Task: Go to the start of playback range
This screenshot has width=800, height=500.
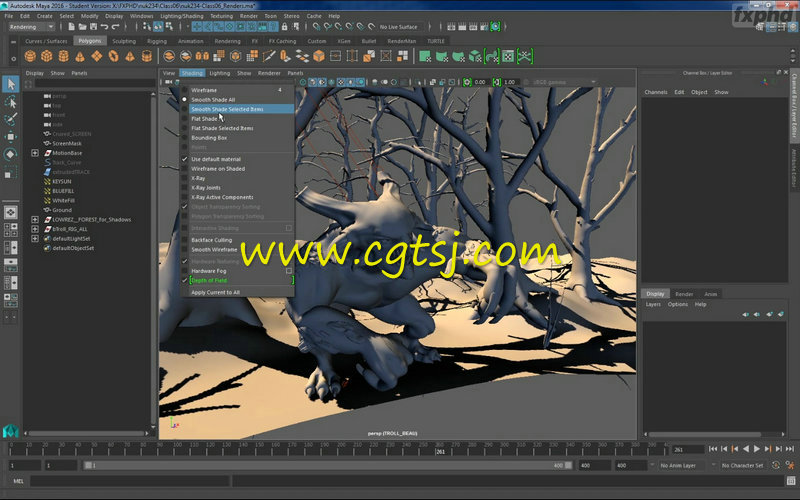Action: click(x=713, y=448)
